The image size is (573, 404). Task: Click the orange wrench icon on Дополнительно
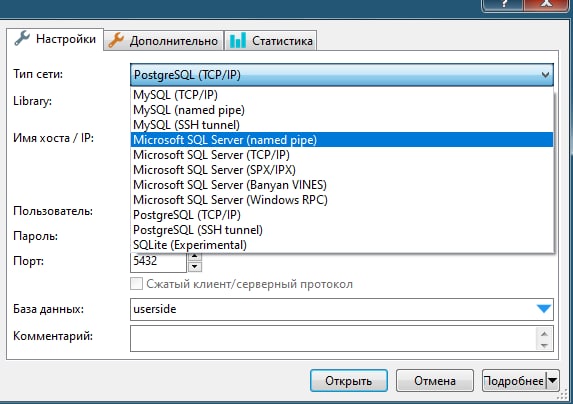point(116,40)
